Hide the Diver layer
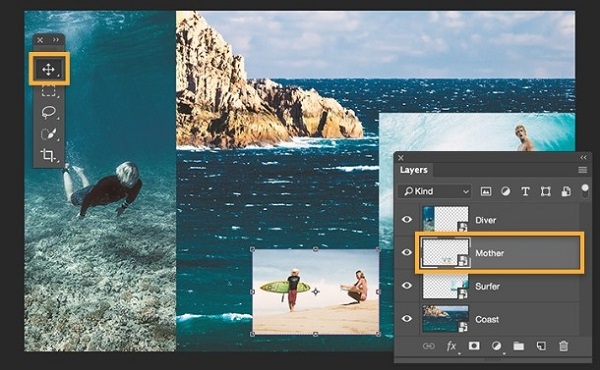 pyautogui.click(x=407, y=220)
